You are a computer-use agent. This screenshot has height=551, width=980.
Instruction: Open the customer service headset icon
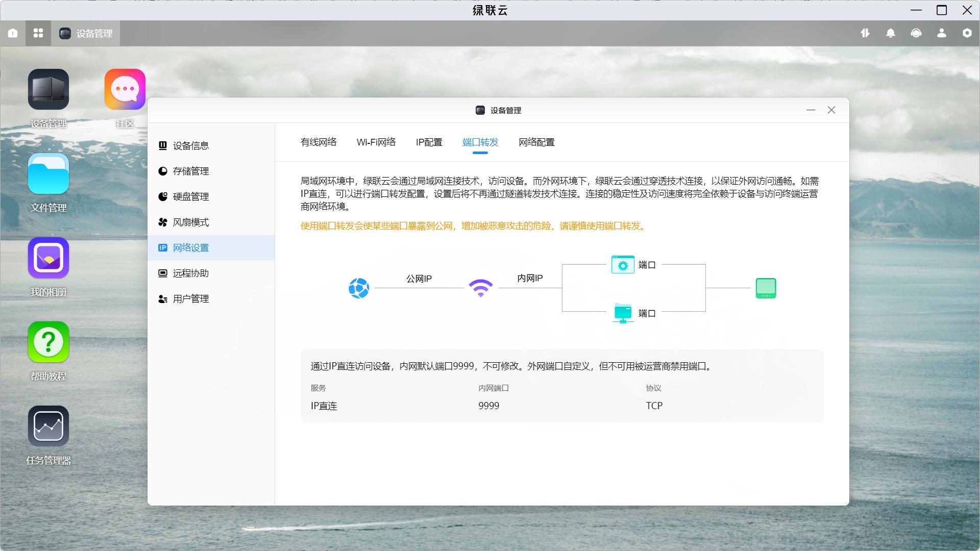click(x=916, y=33)
